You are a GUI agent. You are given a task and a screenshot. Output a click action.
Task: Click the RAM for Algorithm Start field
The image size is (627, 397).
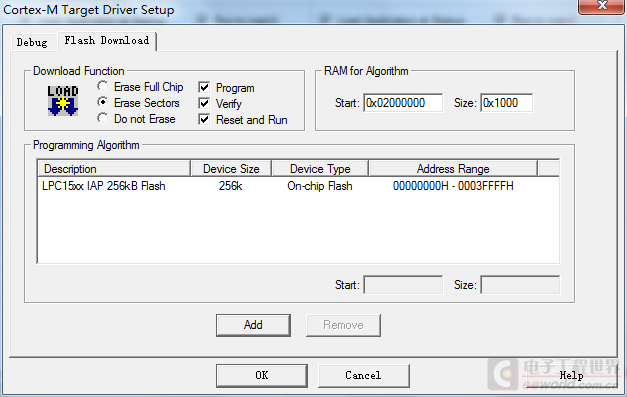(403, 103)
